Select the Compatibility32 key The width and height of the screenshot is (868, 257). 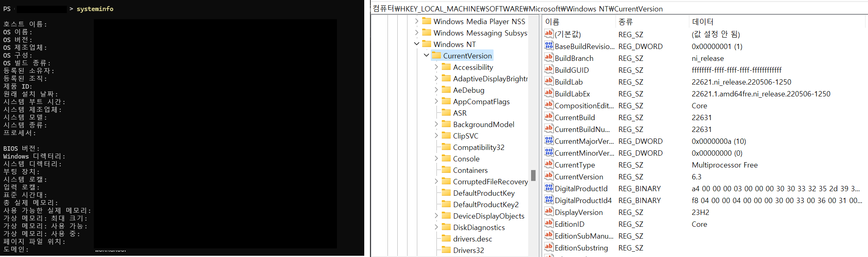478,147
